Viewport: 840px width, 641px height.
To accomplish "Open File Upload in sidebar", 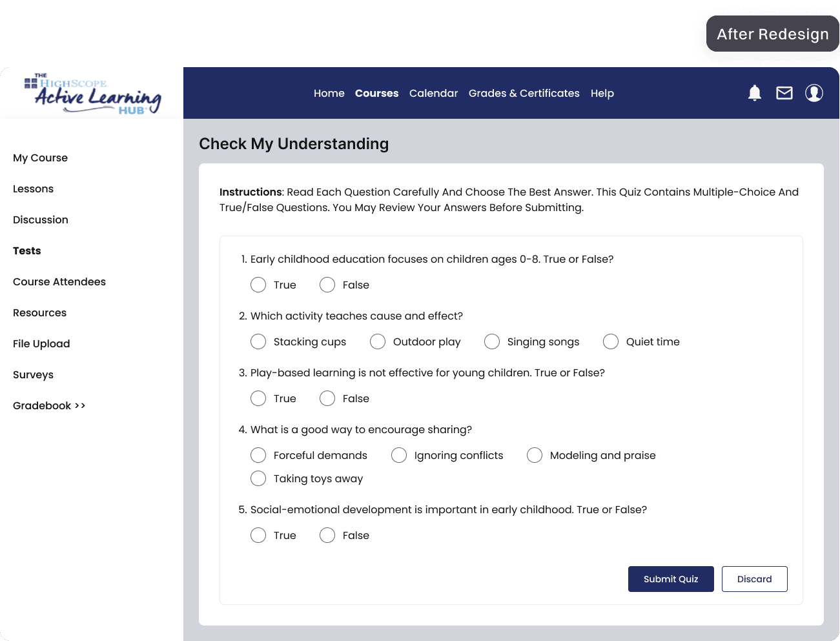I will [41, 343].
